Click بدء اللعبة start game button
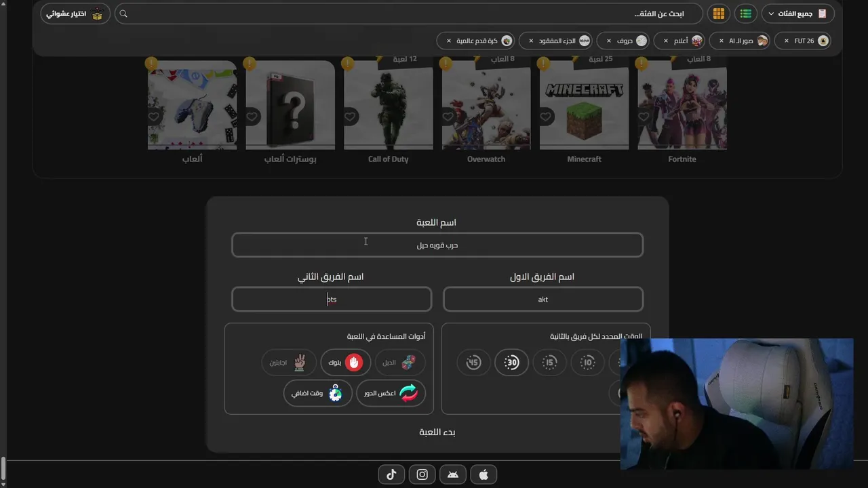Viewport: 868px width, 488px height. coord(437,432)
